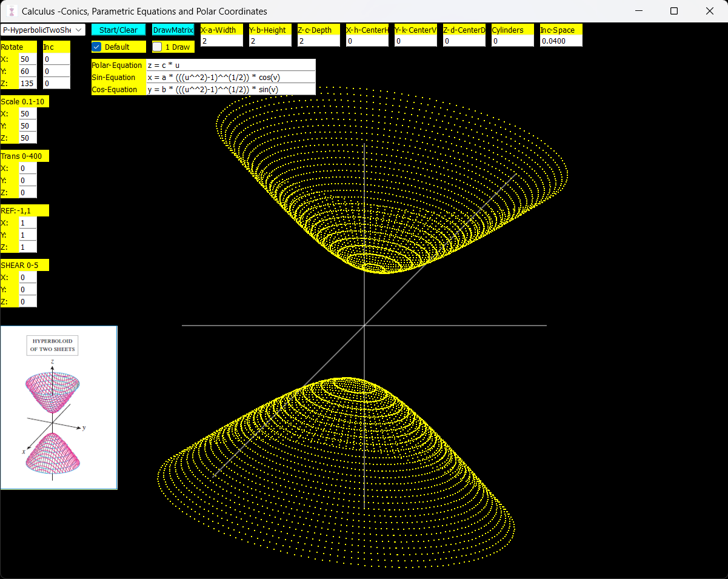The height and width of the screenshot is (579, 728).
Task: Click the Sin-Equation text field
Action: click(x=230, y=77)
